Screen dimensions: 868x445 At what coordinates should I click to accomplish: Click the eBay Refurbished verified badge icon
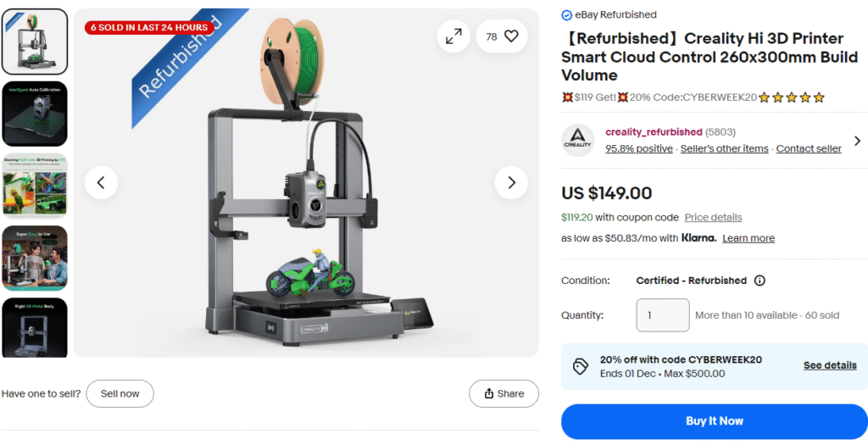pos(566,15)
